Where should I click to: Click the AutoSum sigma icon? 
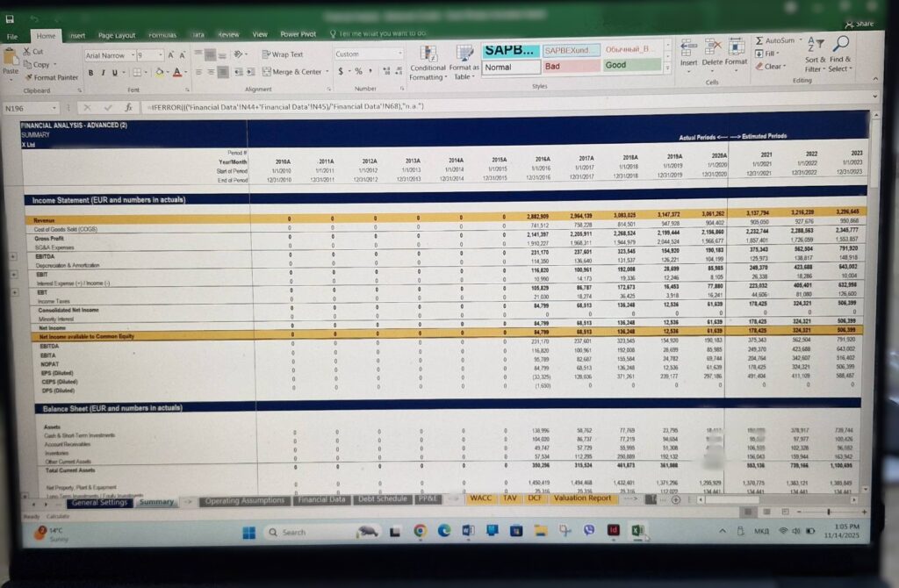pos(760,40)
